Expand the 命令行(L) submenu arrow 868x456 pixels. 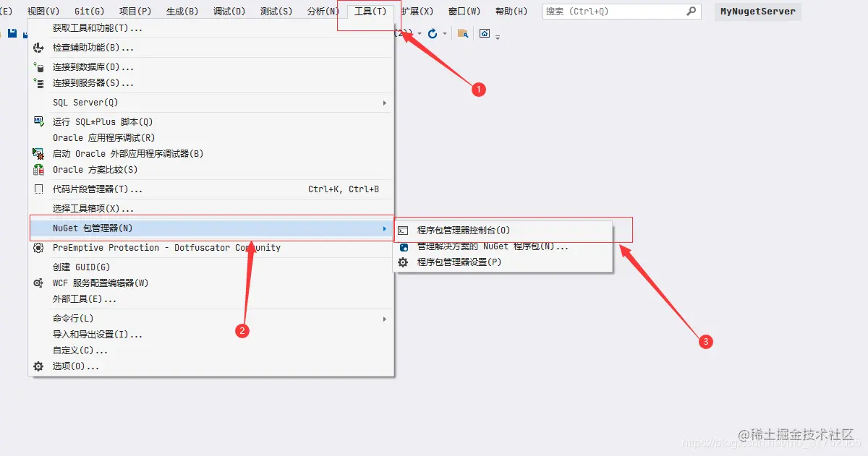(x=384, y=318)
